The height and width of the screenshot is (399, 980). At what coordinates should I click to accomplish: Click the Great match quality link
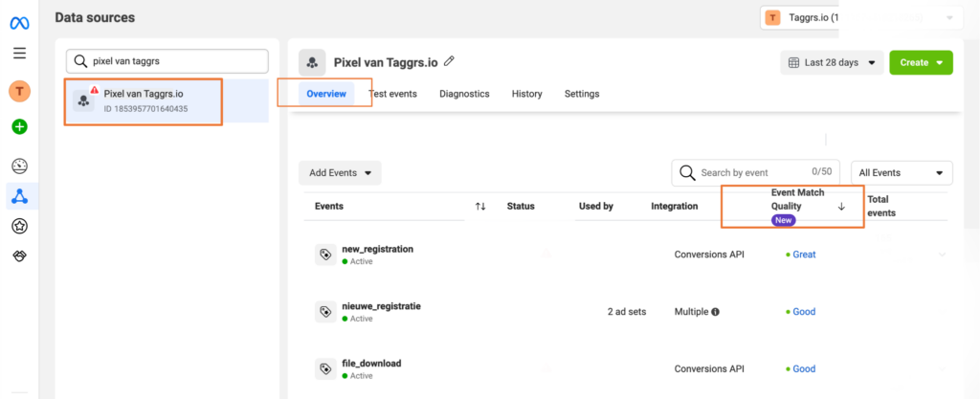pos(804,255)
